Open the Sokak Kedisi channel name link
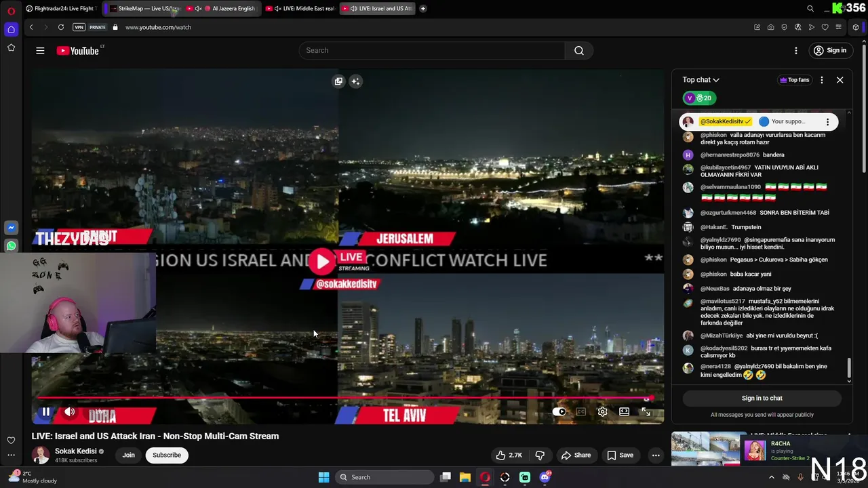Viewport: 868px width, 488px height. pyautogui.click(x=75, y=451)
